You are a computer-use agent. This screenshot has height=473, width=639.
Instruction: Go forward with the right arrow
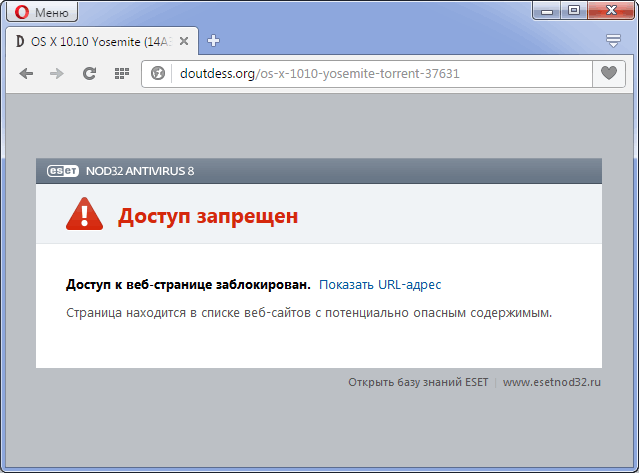(x=57, y=74)
